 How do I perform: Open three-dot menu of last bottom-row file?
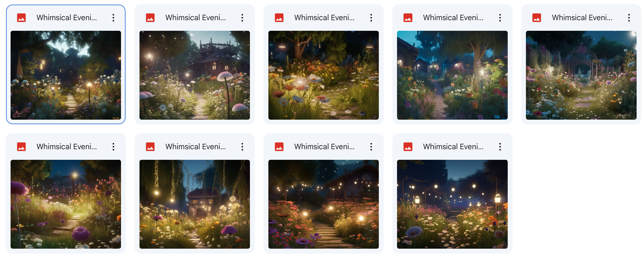pyautogui.click(x=500, y=147)
